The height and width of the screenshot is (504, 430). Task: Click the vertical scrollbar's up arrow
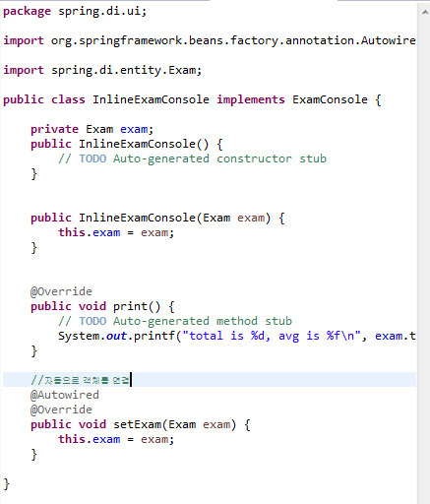425,12
